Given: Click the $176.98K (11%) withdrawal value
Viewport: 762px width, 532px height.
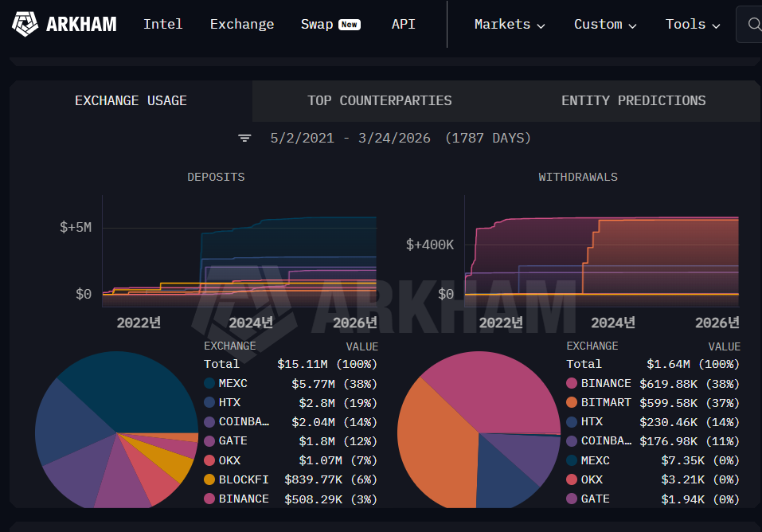Looking at the screenshot, I should click(x=690, y=441).
